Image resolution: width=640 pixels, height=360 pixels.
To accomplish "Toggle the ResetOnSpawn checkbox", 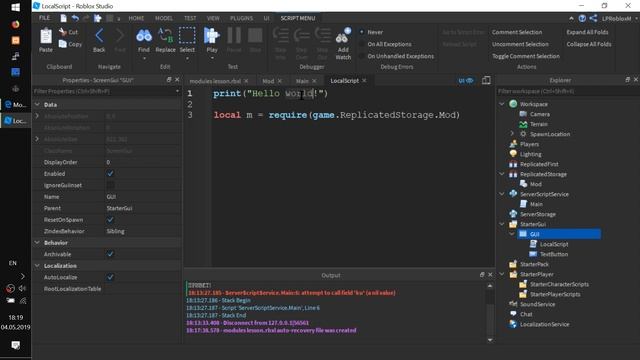I will (x=110, y=220).
